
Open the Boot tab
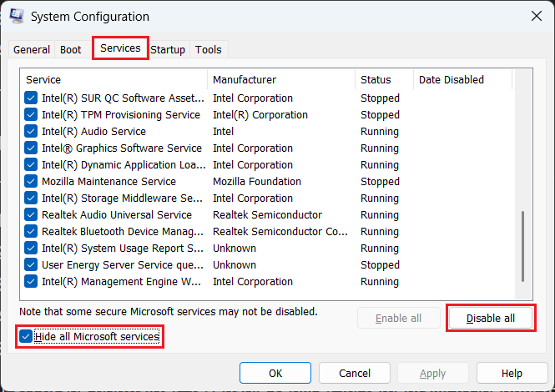[x=71, y=50]
